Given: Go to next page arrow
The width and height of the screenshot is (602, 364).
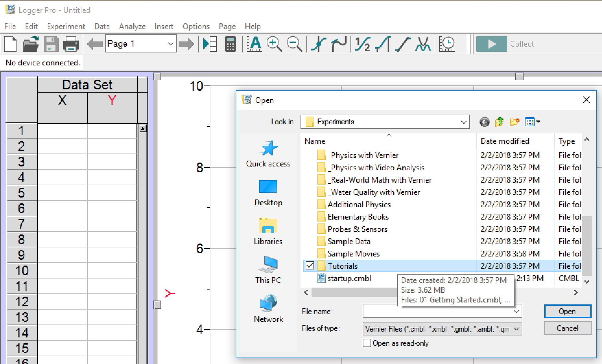Looking at the screenshot, I should click(186, 44).
